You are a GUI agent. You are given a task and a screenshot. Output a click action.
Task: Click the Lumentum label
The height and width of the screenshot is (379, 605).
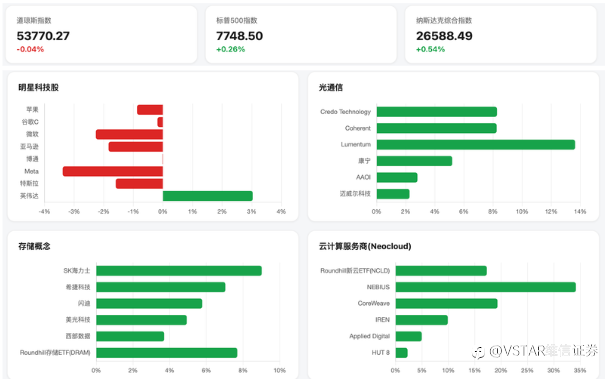356,144
